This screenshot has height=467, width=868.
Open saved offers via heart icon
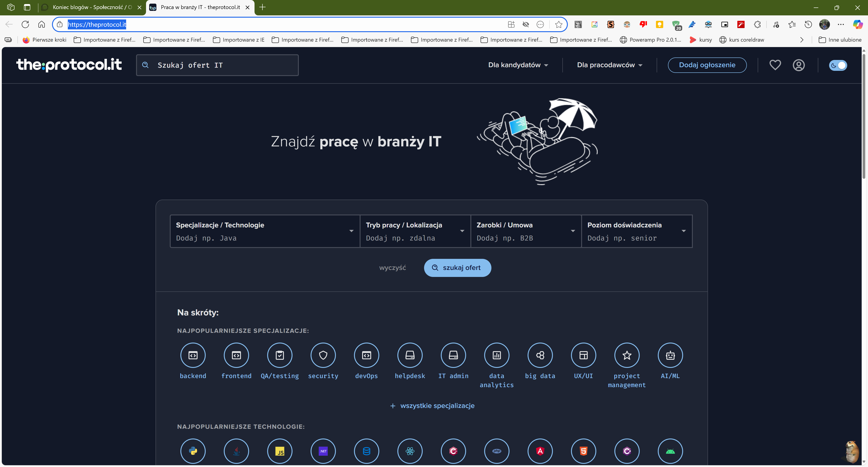point(775,65)
